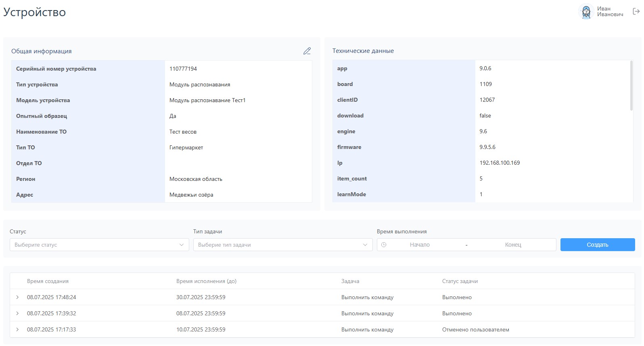Image resolution: width=644 pixels, height=346 pixels.
Task: Click the Начало start date field
Action: pos(420,245)
